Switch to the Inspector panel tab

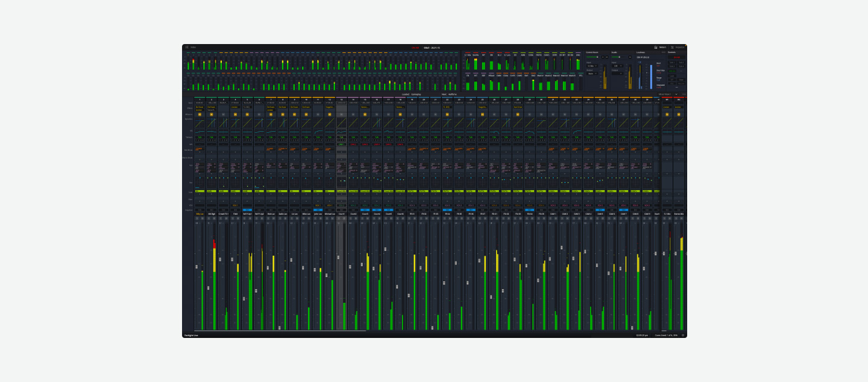[677, 47]
